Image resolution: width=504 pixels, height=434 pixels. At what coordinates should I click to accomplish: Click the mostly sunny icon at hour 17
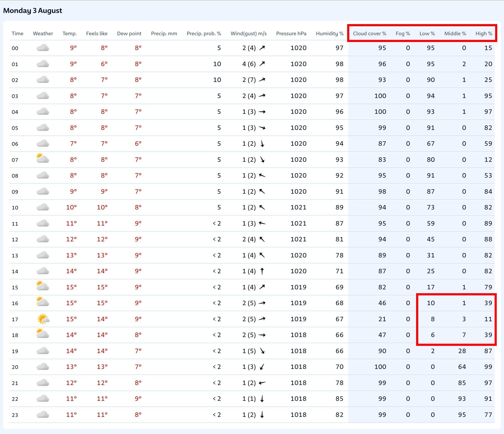pos(43,319)
